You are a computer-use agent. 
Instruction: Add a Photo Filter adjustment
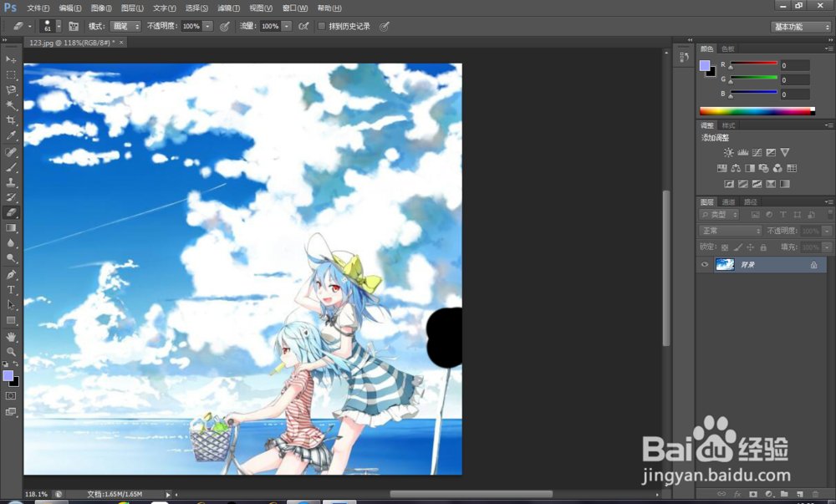coord(763,168)
